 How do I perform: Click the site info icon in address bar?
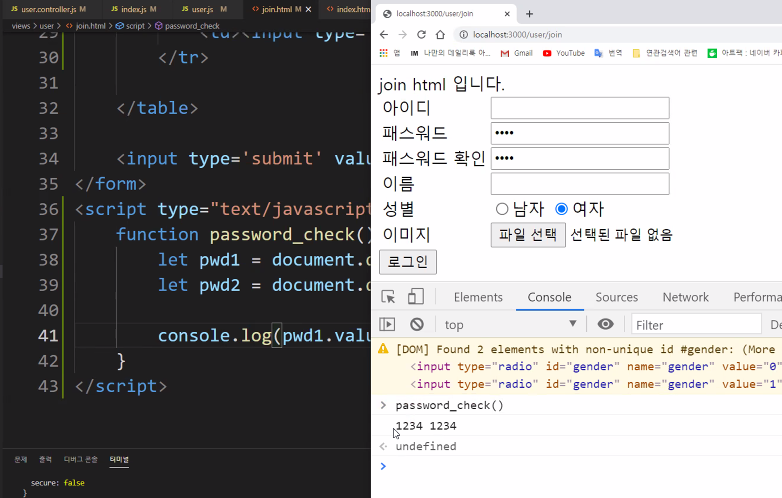463,34
